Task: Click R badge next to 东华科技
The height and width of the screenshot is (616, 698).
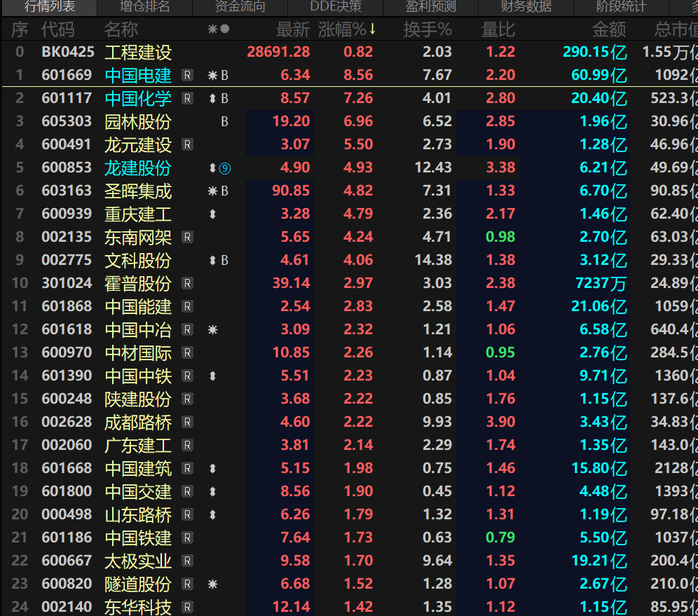Action: coord(187,607)
